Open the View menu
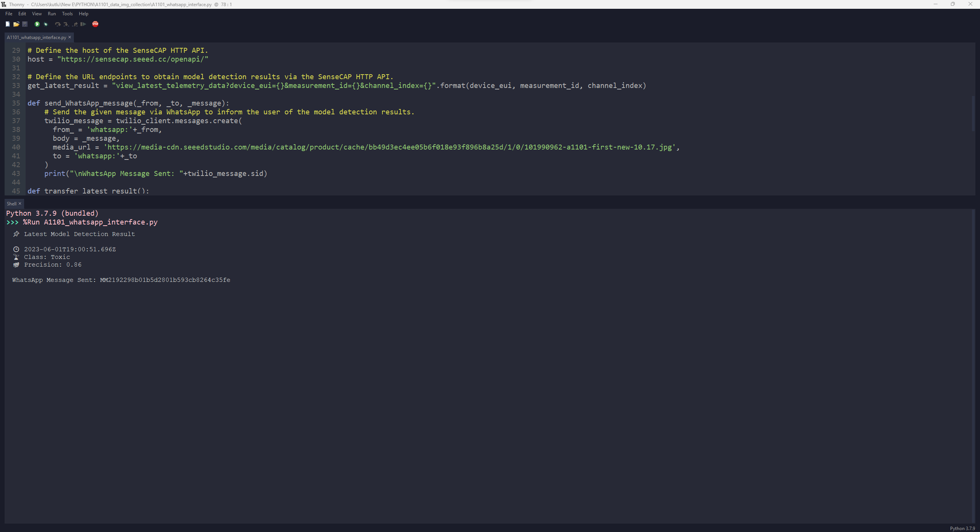 [x=37, y=14]
